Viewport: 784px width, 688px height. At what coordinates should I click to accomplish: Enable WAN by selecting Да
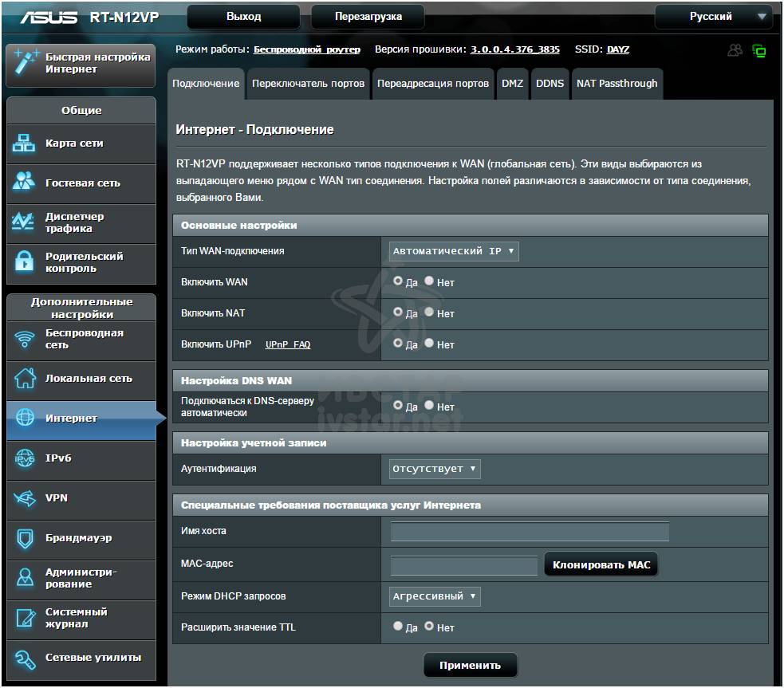(398, 281)
